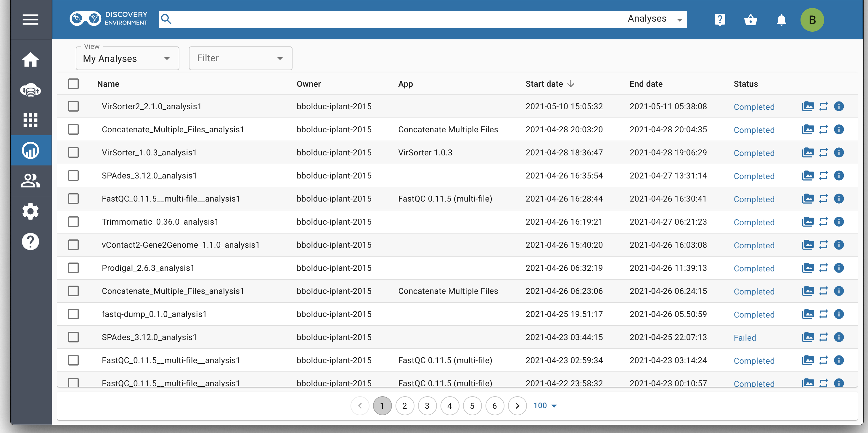Screen dimensions: 868x433
Task: Tick checkbox for fastq-dump_0.1.0_analysis1
Action: pyautogui.click(x=73, y=314)
